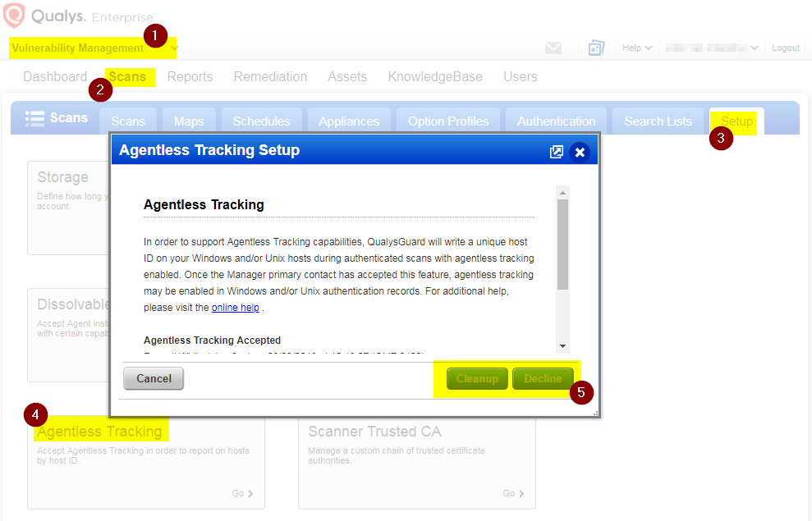Image resolution: width=812 pixels, height=521 pixels.
Task: Switch to the Schedules tab
Action: pos(262,121)
